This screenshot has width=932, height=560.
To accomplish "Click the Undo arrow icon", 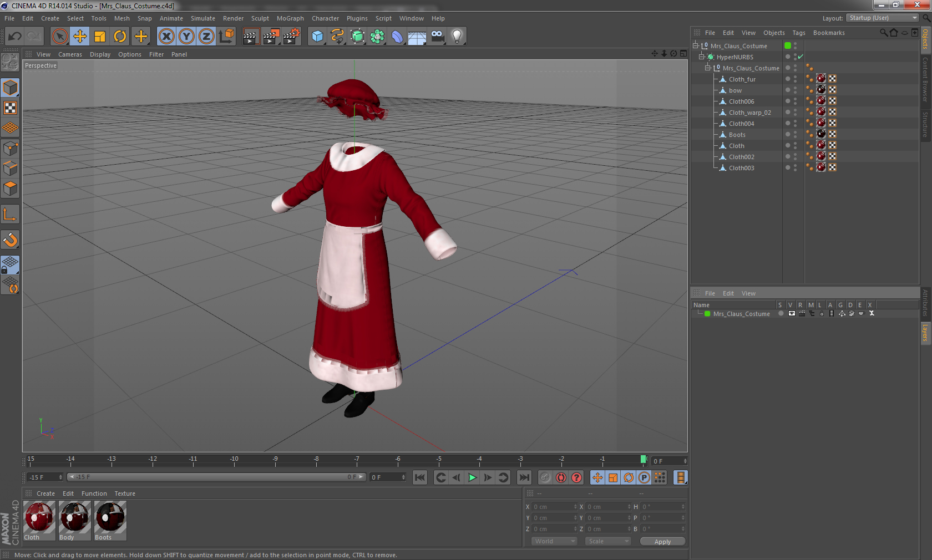I will (15, 37).
